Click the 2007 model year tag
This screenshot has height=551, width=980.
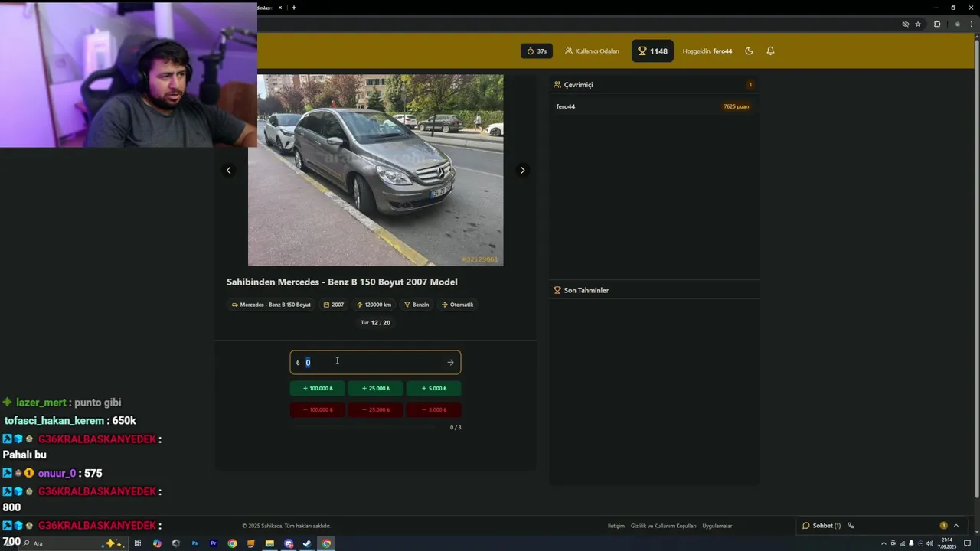333,305
